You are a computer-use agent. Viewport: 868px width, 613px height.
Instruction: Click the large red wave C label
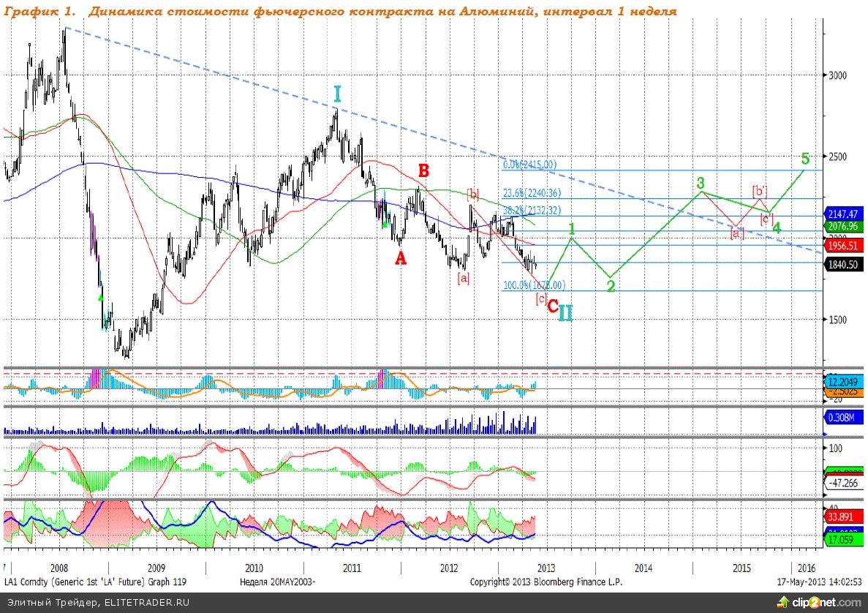click(x=552, y=306)
